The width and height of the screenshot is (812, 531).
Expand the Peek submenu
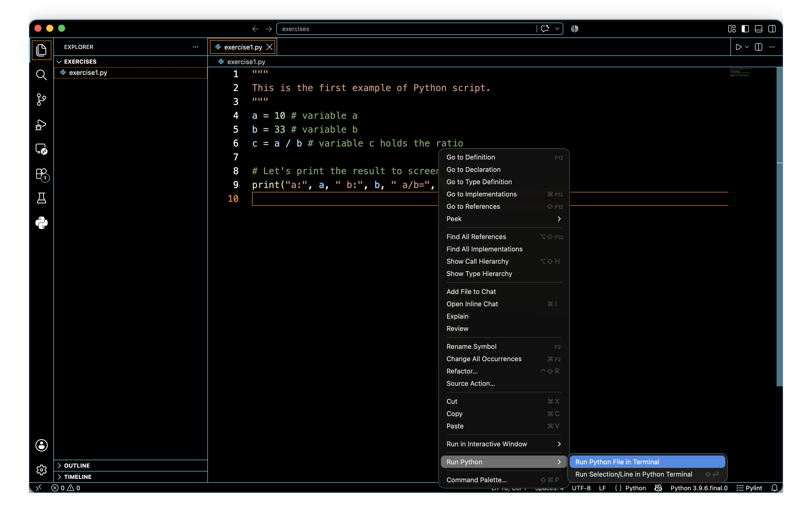pyautogui.click(x=504, y=219)
